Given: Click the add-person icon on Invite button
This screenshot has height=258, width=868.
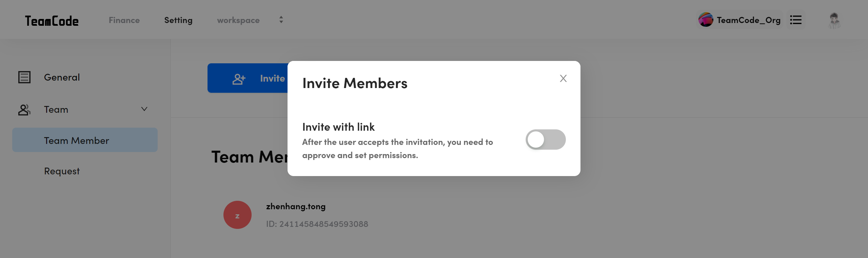Looking at the screenshot, I should point(239,79).
